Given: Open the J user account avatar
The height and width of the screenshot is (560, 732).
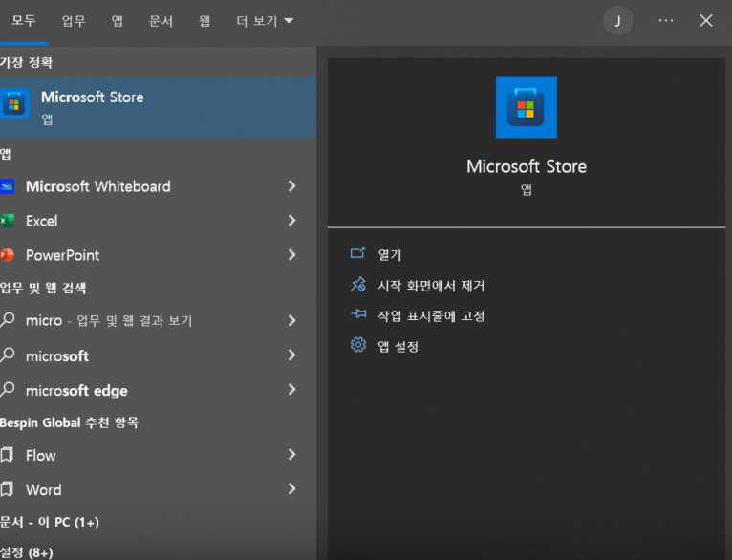Looking at the screenshot, I should pos(617,21).
